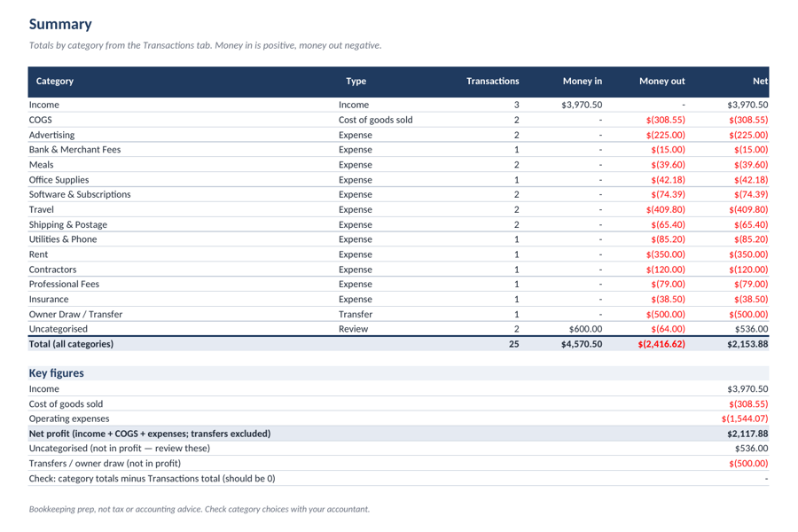Viewport: 798px width, 532px height.
Task: Click the Utilities & Phone cell
Action: pos(63,239)
